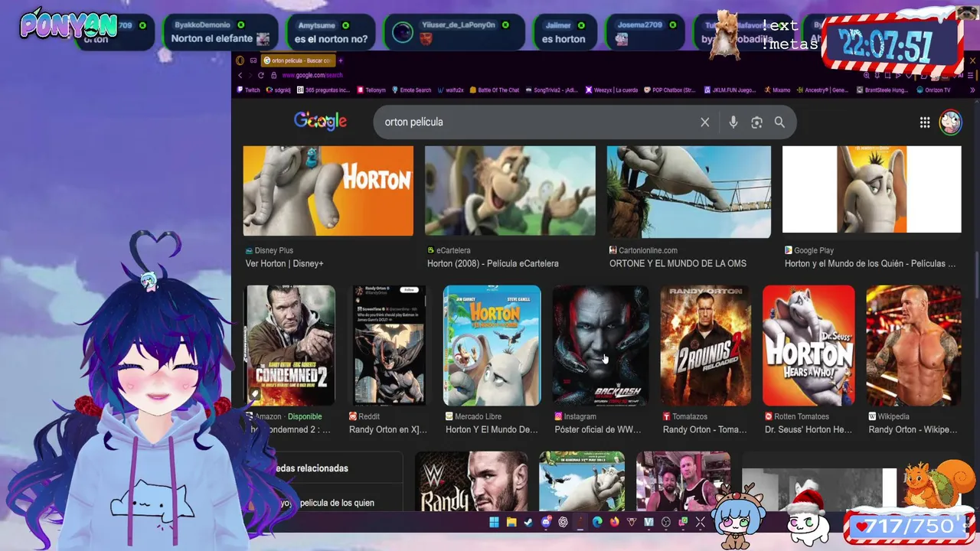This screenshot has height=551, width=980.
Task: Open Wikipedia Randy Orton photo
Action: 913,345
